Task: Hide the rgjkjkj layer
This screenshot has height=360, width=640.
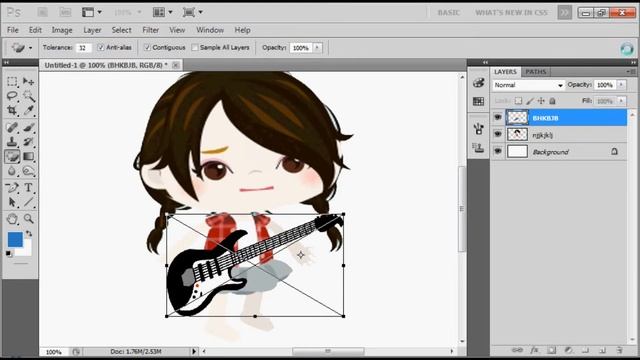Action: coord(498,134)
